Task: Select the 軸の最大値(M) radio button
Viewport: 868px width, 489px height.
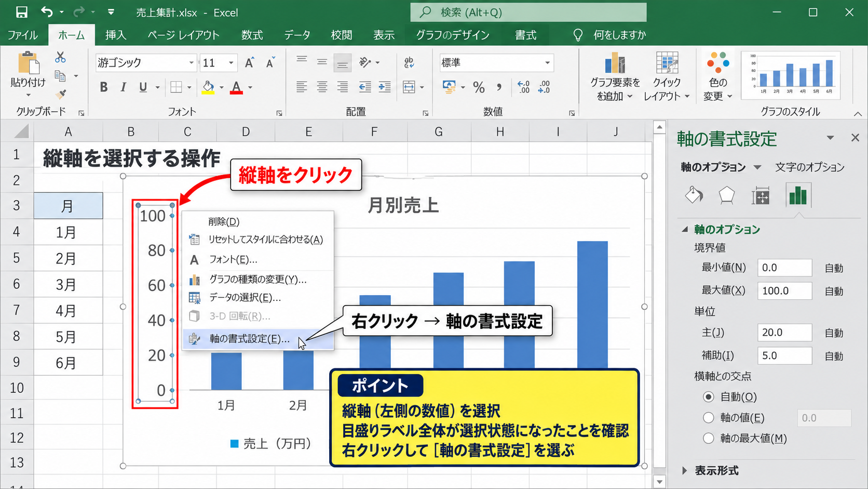Action: 709,439
